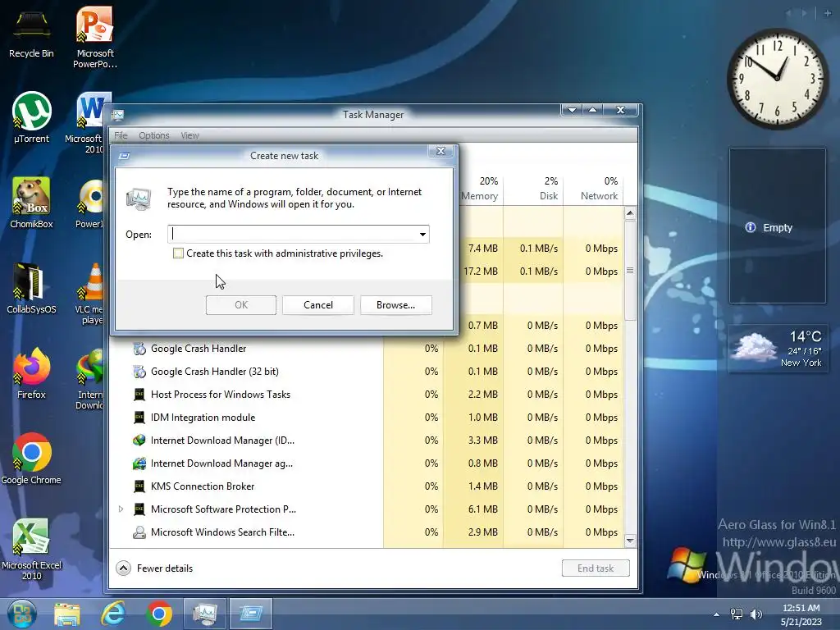This screenshot has height=630, width=840.
Task: Open the VLC media player desktop icon
Action: pyautogui.click(x=90, y=294)
